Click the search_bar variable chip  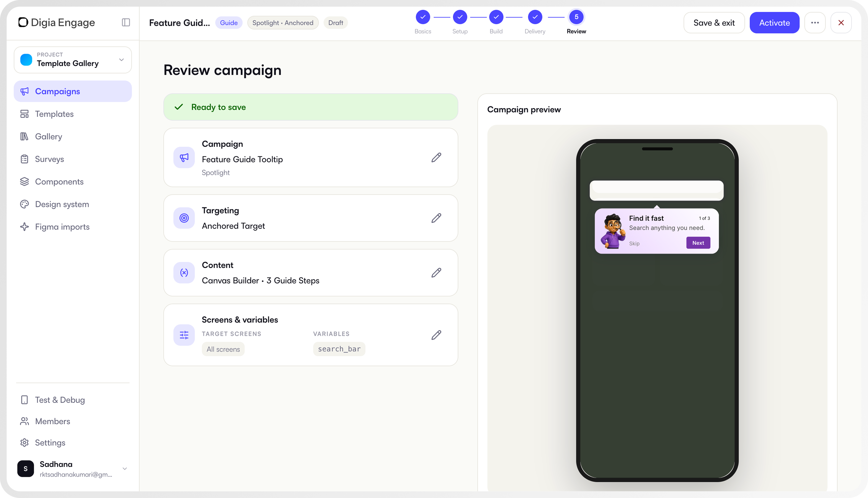point(339,349)
